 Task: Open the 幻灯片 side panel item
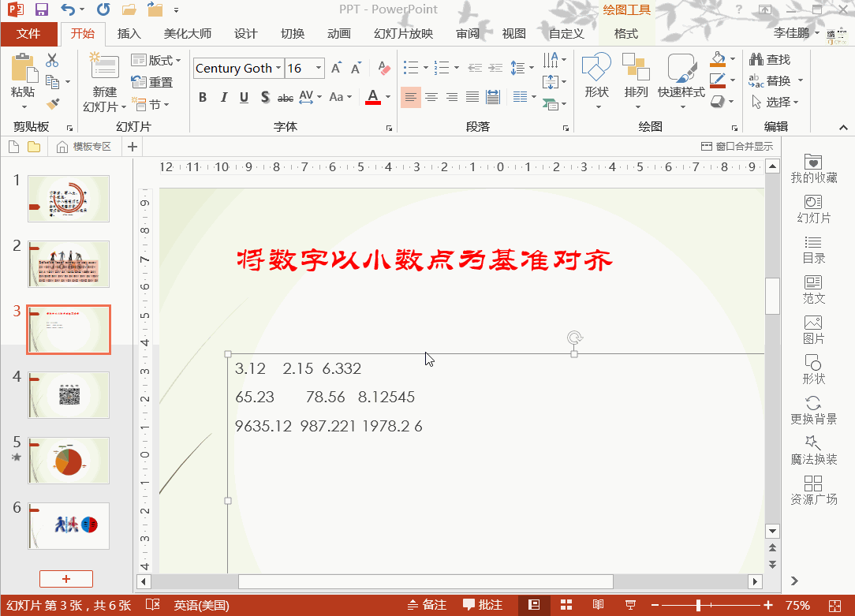click(x=813, y=209)
